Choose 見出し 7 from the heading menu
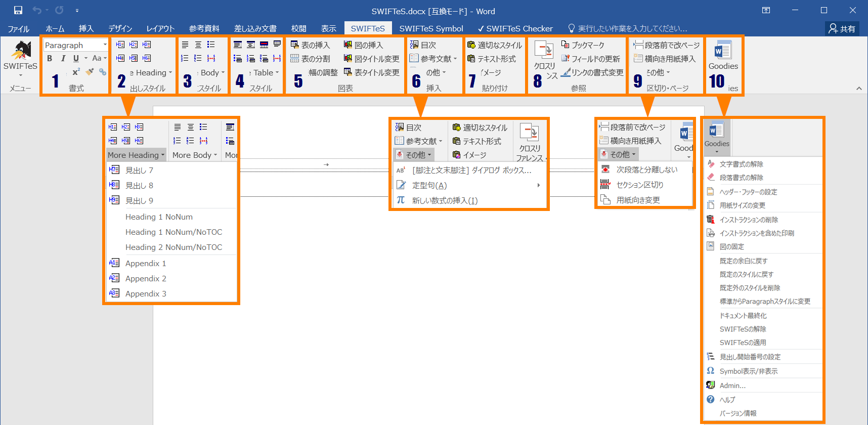 coord(171,170)
